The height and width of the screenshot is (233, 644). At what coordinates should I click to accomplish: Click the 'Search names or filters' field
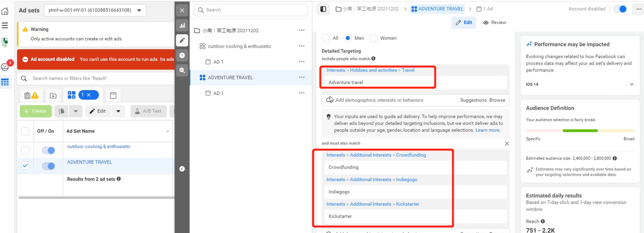click(x=96, y=78)
